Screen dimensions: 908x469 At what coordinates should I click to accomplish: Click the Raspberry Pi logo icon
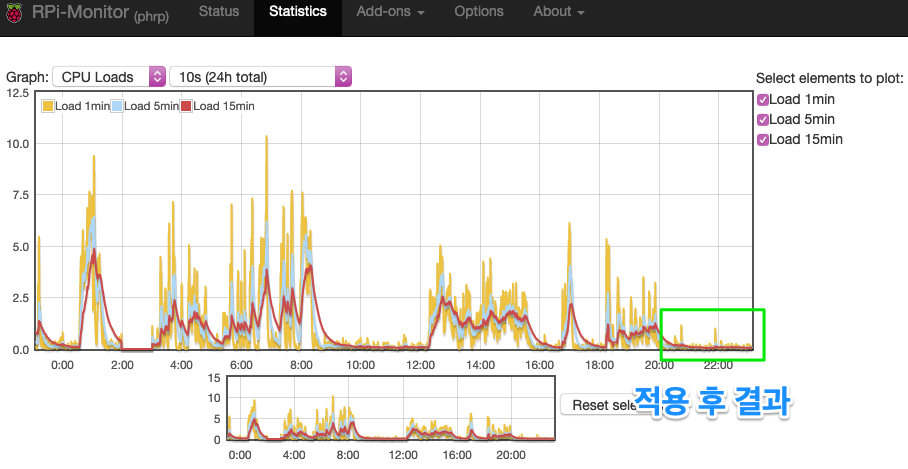15,12
